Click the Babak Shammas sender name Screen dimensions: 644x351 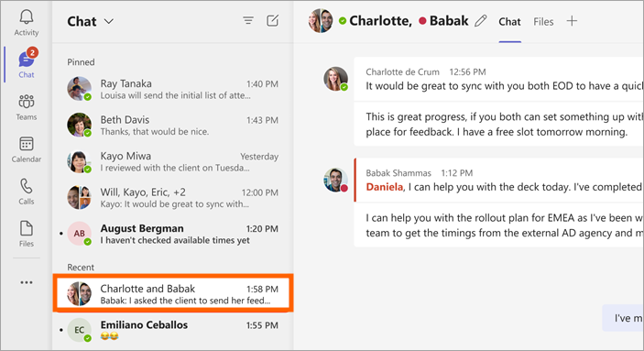(x=398, y=173)
